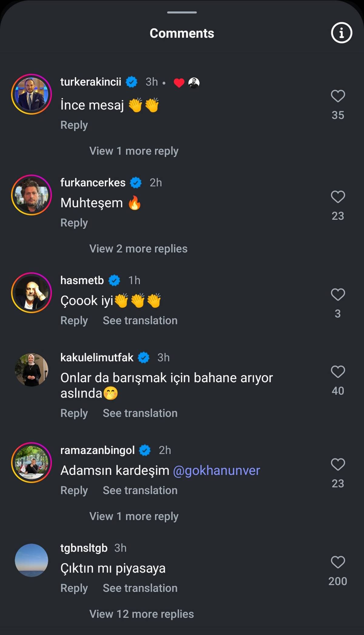The width and height of the screenshot is (364, 635).
Task: Reply to turkerakincii's comment
Action: coord(74,125)
